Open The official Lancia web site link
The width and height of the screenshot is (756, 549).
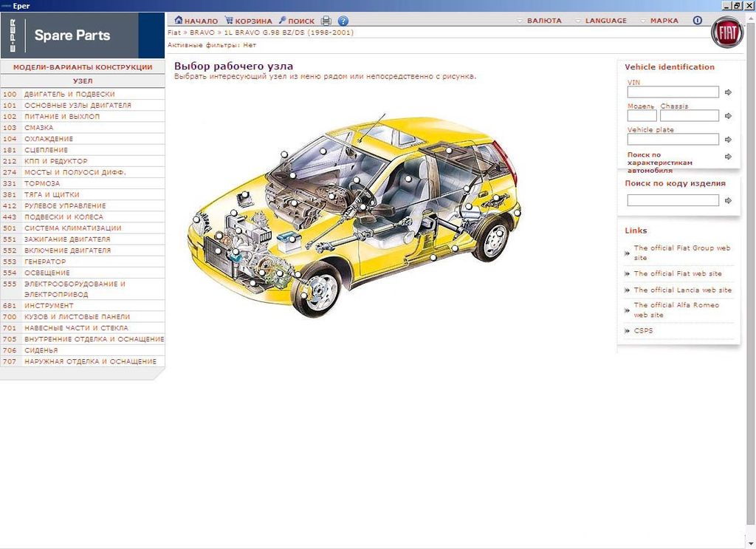pyautogui.click(x=682, y=290)
